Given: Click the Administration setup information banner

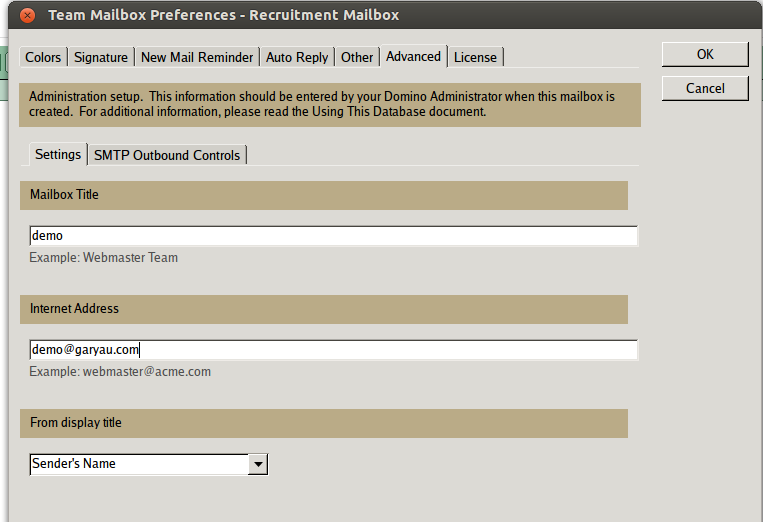Looking at the screenshot, I should 330,105.
